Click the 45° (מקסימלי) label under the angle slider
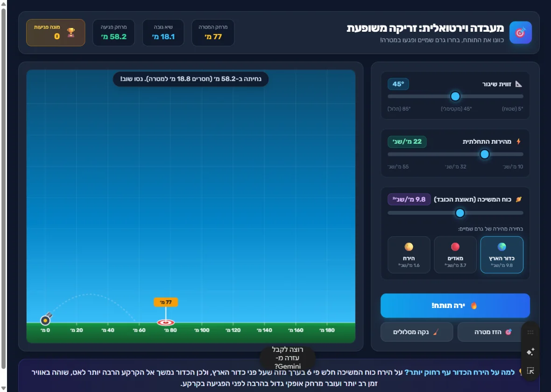Viewport: 551px width, 392px height. pos(456,109)
